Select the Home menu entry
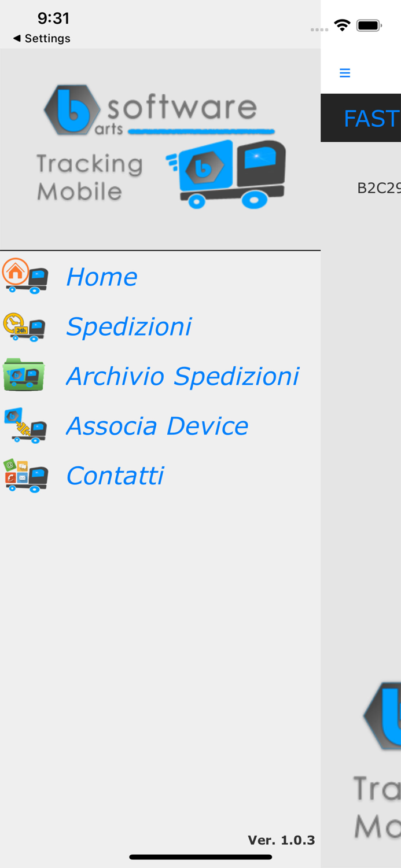The height and width of the screenshot is (868, 401). (x=101, y=276)
